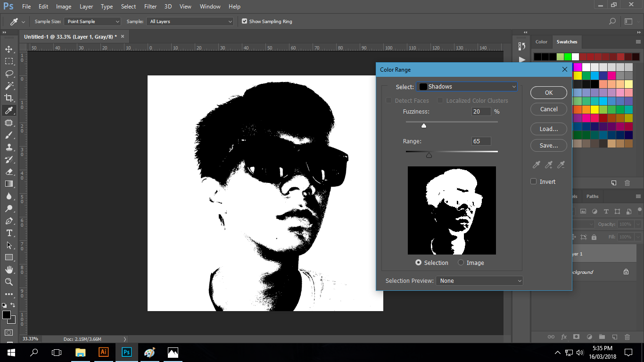Viewport: 644px width, 362px height.
Task: Open the Image menu
Action: [64, 7]
